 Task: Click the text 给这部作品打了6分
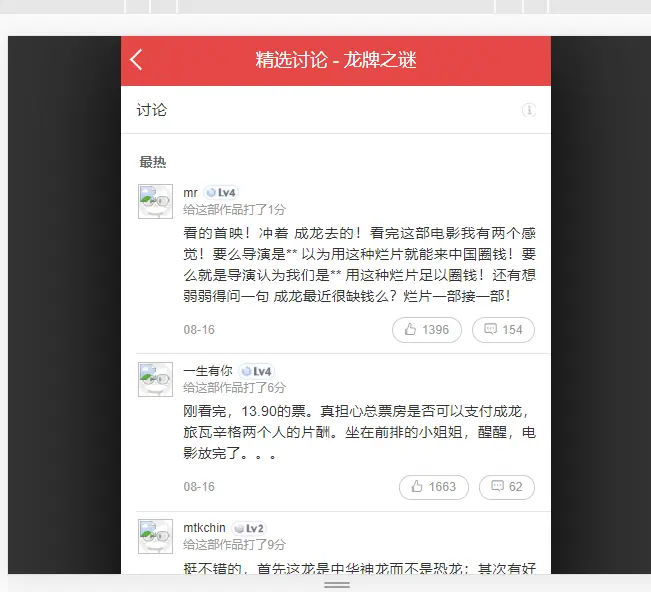tap(235, 388)
